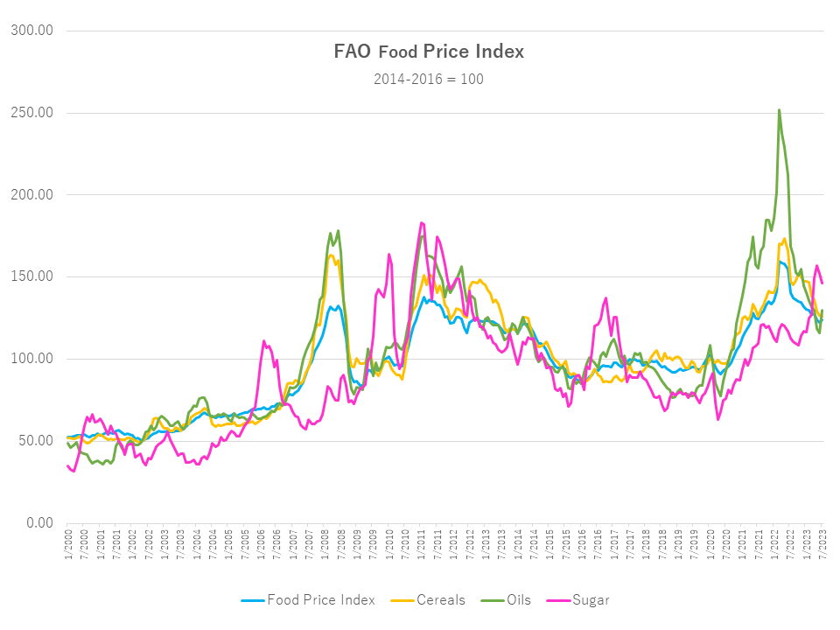Click the 1/2000 x-axis date label

[x=67, y=543]
